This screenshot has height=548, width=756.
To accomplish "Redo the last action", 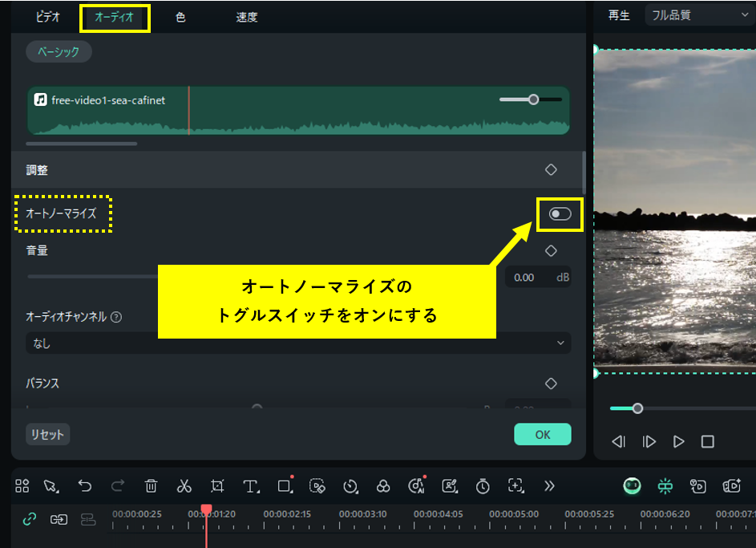I will (117, 485).
